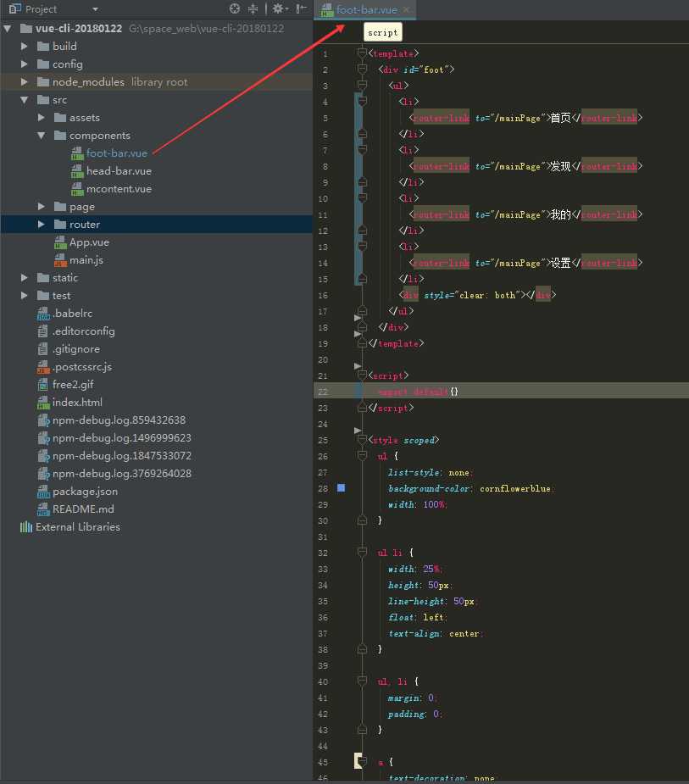Select npm-debug.log.1847533072 file
689x784 pixels.
(122, 455)
